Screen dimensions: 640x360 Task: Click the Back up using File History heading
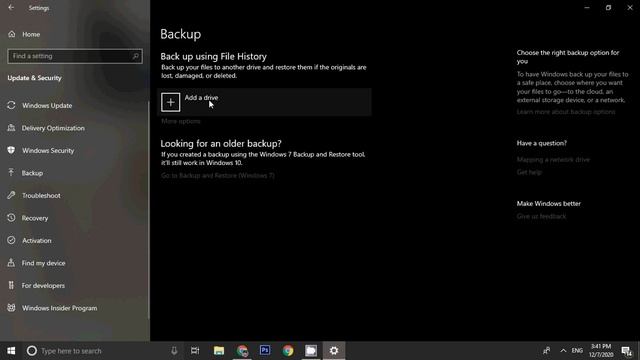point(213,56)
